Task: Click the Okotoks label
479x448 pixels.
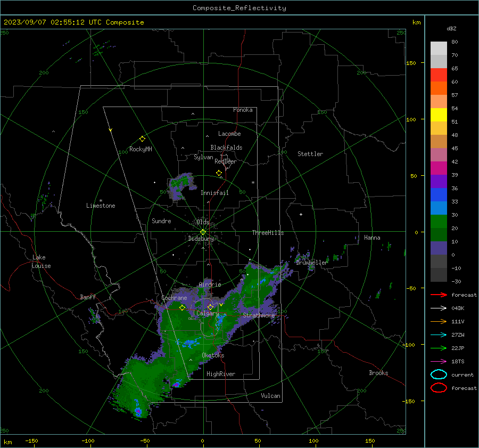Action: click(213, 355)
